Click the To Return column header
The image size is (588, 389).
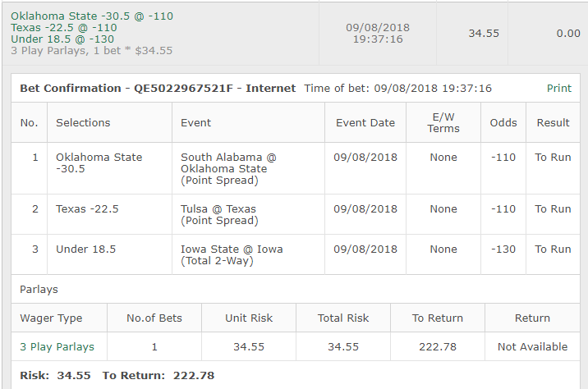tap(438, 318)
